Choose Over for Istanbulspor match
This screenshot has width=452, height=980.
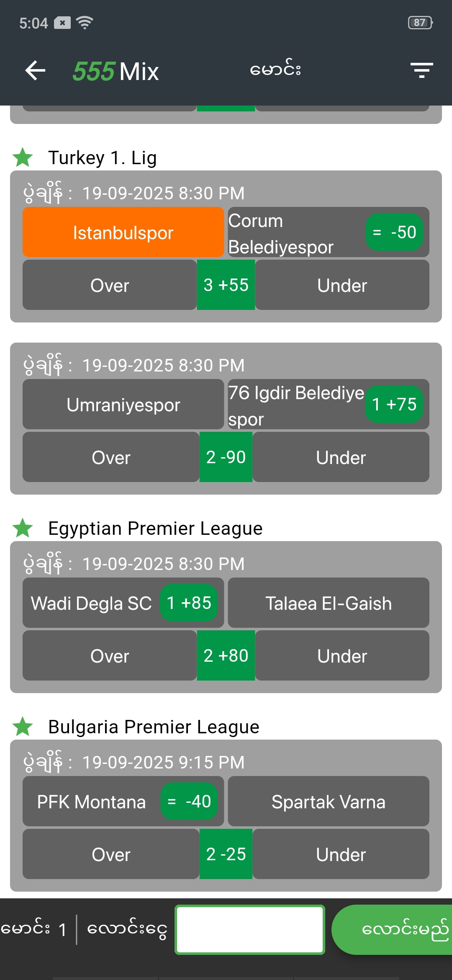pos(110,285)
